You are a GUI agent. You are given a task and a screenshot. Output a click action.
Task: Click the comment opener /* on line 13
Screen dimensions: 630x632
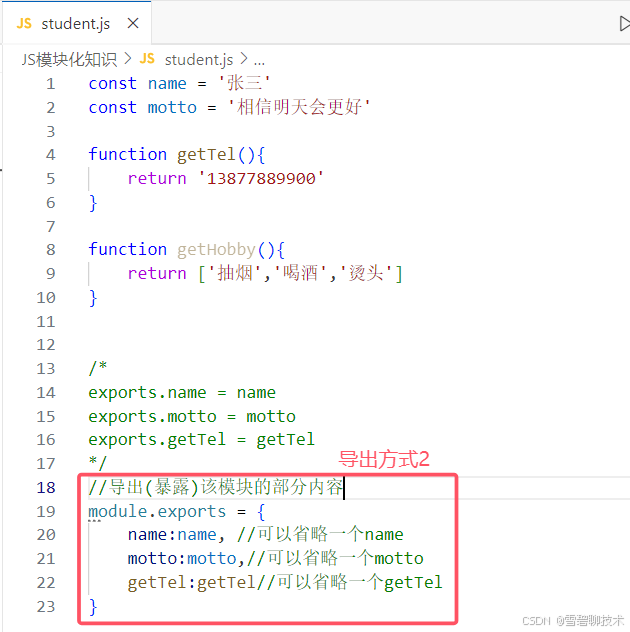pyautogui.click(x=98, y=368)
